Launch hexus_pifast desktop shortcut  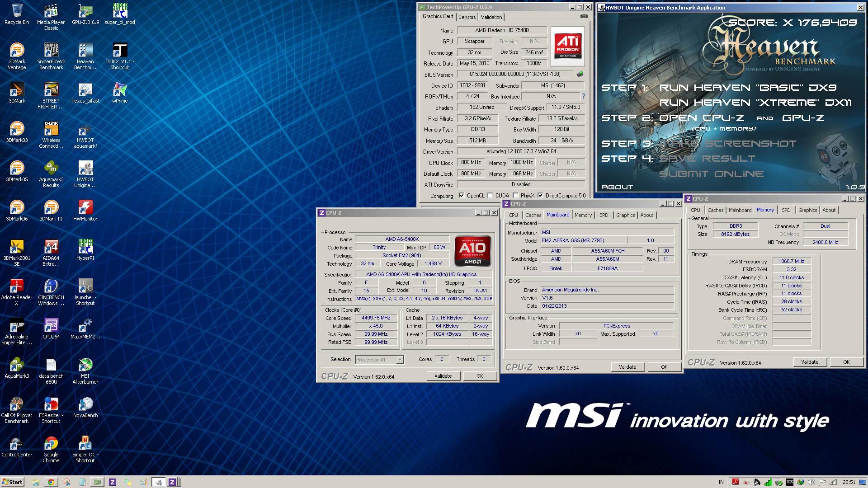coord(85,93)
